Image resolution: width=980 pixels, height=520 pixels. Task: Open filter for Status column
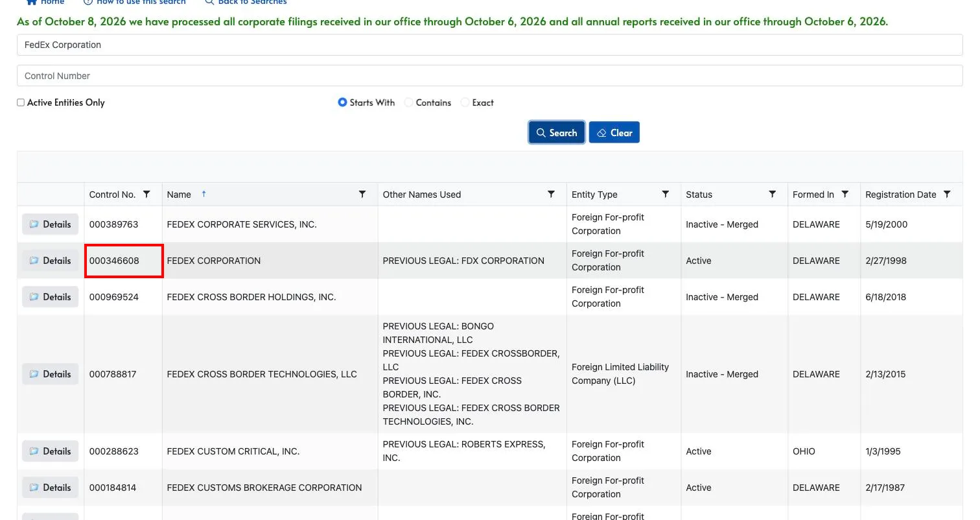[x=772, y=195]
